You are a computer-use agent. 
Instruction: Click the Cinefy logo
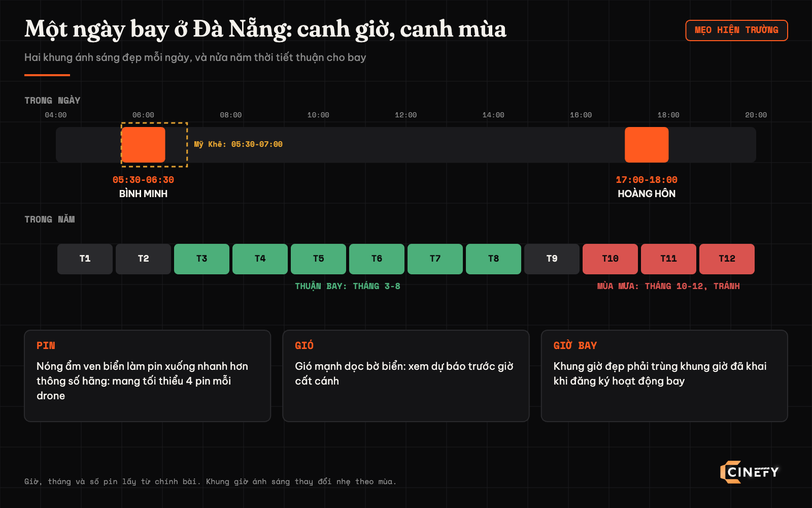coord(749,472)
